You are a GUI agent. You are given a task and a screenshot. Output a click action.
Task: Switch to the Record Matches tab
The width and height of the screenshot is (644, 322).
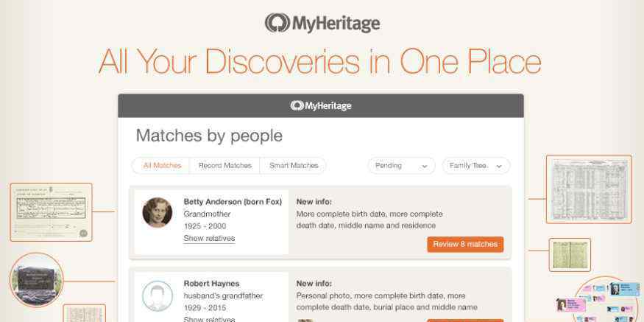pyautogui.click(x=225, y=165)
